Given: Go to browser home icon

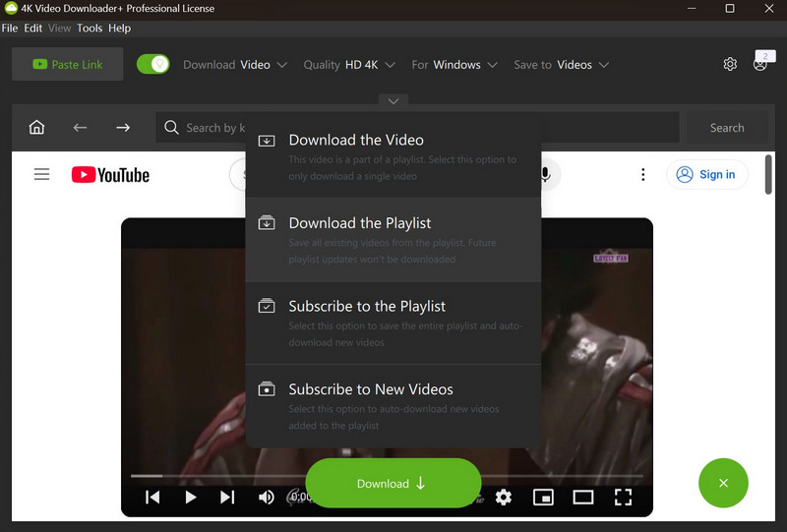Looking at the screenshot, I should (x=36, y=128).
